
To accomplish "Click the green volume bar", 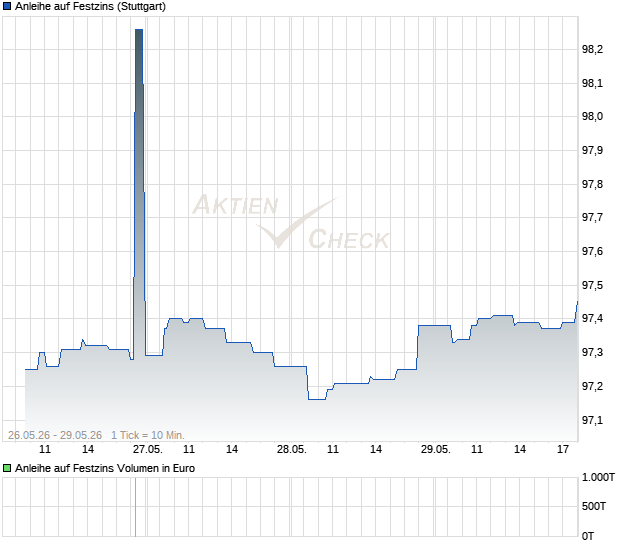I will point(136,507).
